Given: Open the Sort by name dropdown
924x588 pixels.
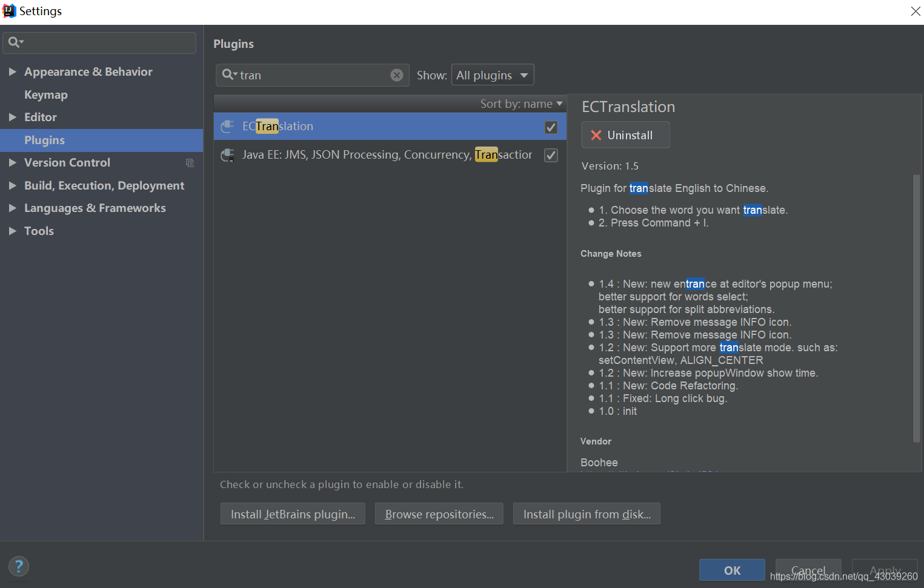Looking at the screenshot, I should 522,104.
